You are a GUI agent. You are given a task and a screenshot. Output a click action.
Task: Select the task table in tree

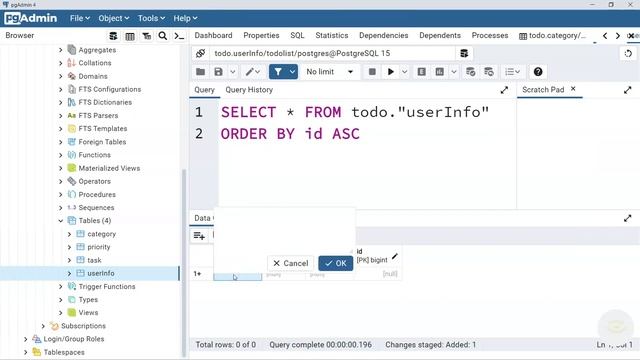click(x=94, y=260)
